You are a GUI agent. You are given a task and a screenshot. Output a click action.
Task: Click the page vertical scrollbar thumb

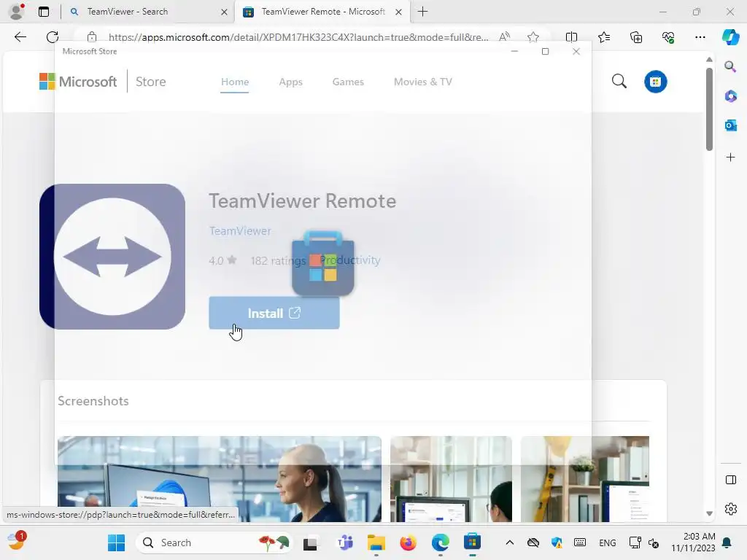click(709, 109)
